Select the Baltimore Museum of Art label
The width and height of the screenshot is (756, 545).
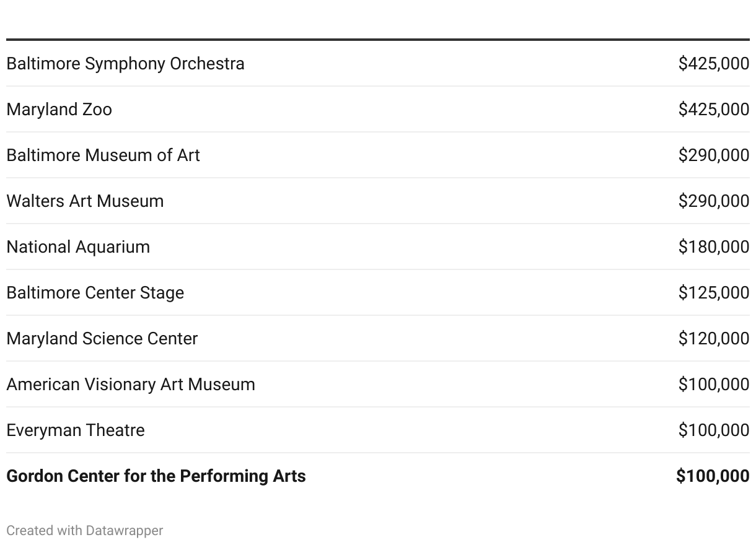click(103, 155)
